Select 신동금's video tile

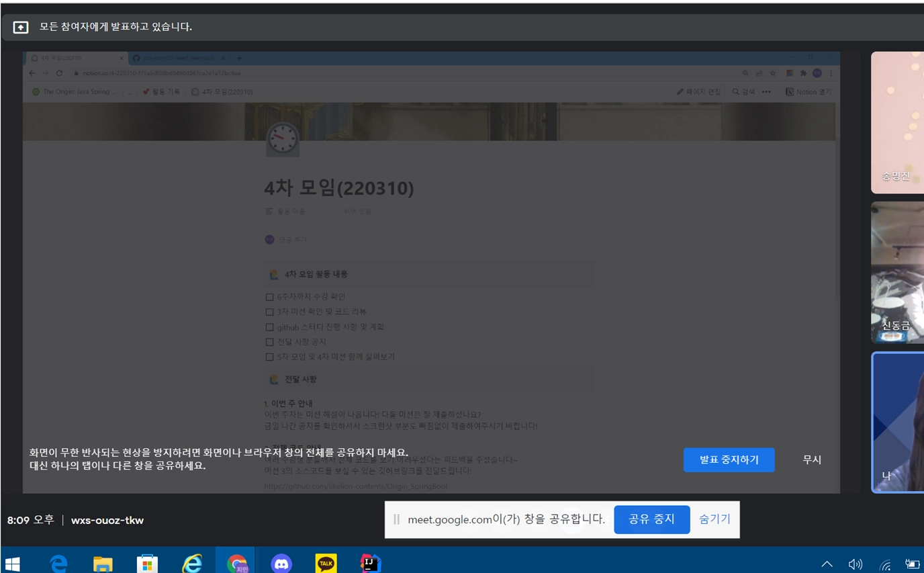coord(897,273)
